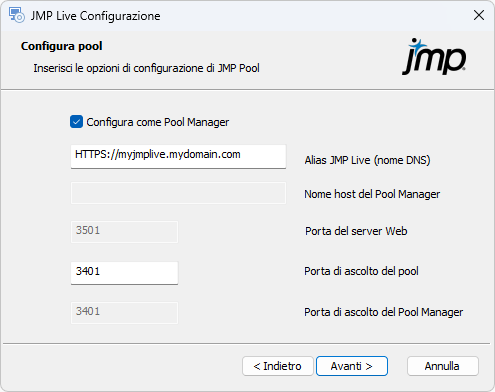495x392 pixels.
Task: Click the JMP Live installer title bar icon
Action: point(16,15)
